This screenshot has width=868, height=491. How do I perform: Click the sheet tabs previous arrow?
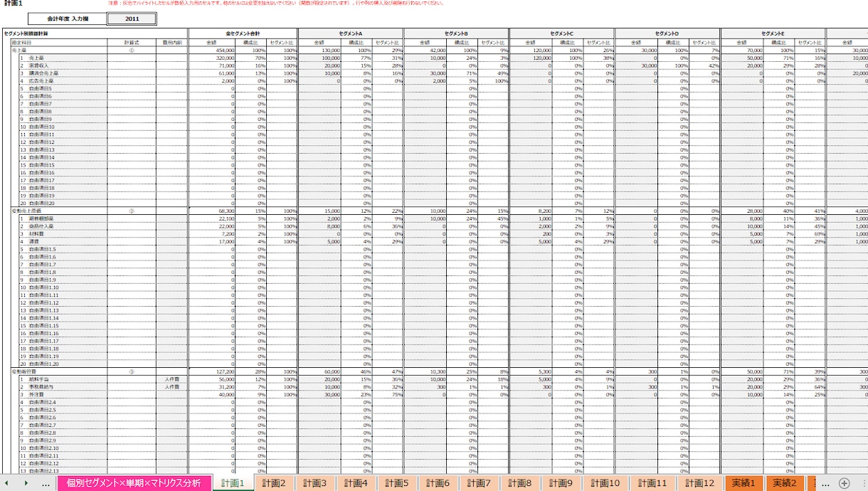7,483
